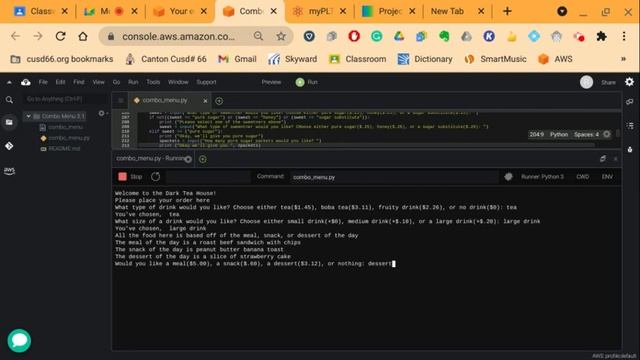
Task: Open the View menu
Action: click(98, 82)
